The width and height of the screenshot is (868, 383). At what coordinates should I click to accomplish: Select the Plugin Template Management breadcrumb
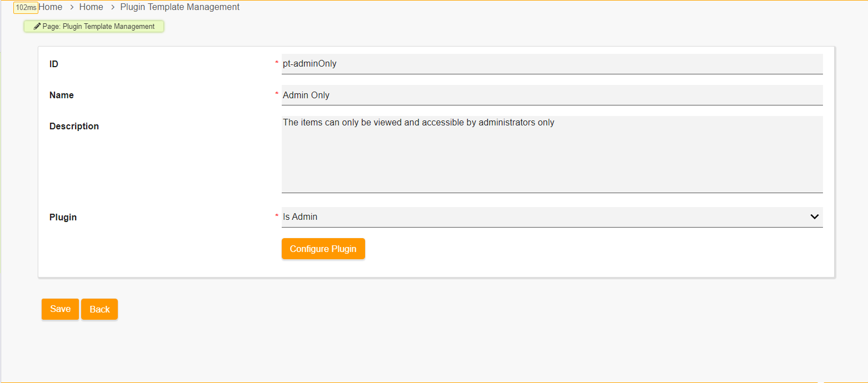click(180, 7)
